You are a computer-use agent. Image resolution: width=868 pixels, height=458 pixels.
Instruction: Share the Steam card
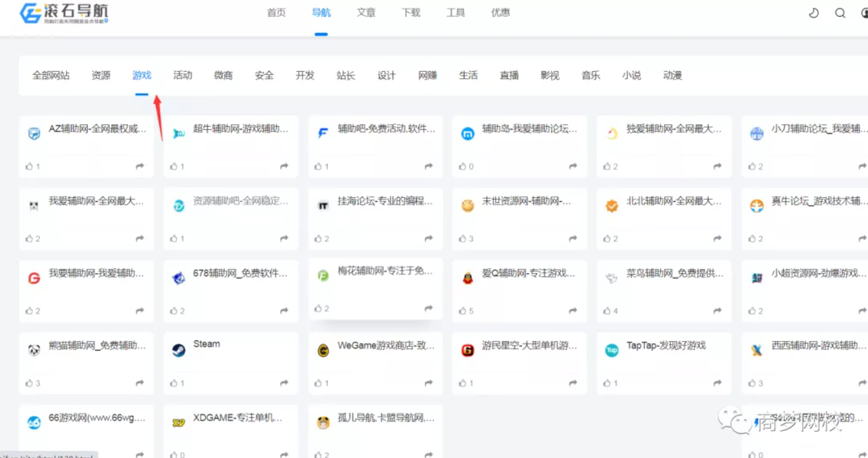284,383
